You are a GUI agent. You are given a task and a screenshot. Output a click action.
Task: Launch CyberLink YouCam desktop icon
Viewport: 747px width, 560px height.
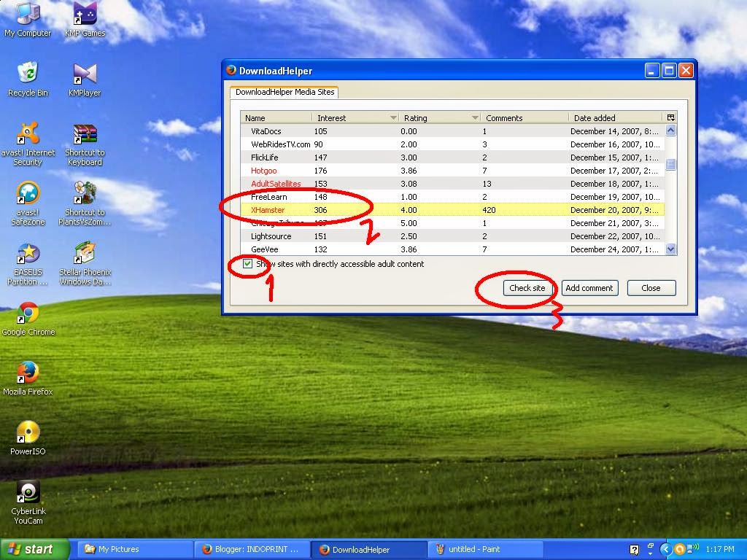tap(28, 502)
